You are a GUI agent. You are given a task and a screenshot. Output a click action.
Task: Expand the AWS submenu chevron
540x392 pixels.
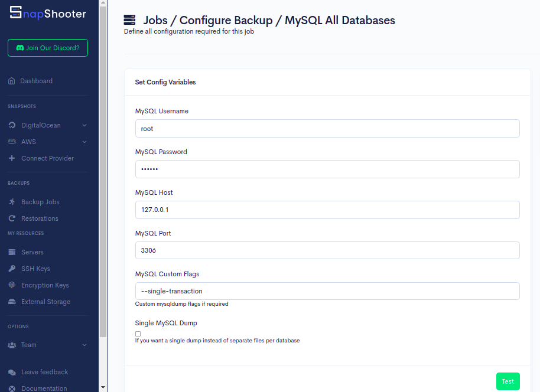point(84,142)
